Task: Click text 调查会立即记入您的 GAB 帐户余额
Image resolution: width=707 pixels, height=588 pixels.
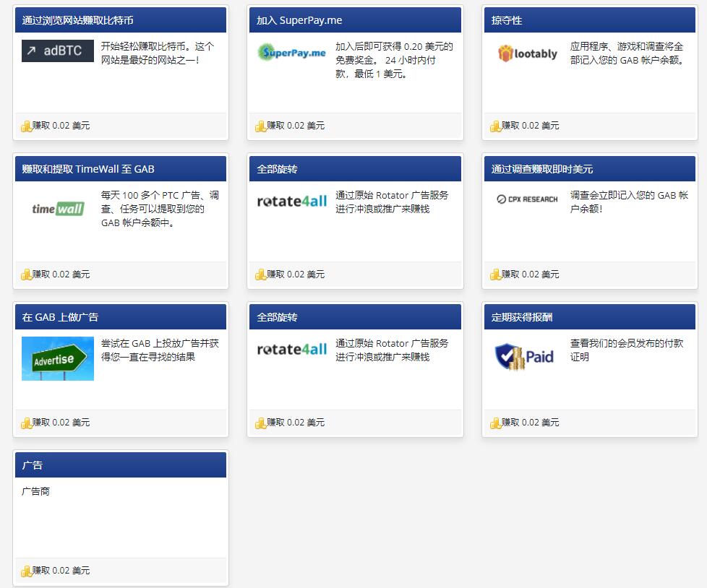Action: tap(629, 202)
